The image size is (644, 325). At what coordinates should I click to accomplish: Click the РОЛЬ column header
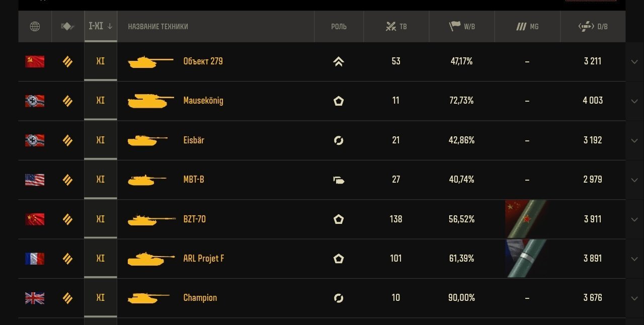[339, 26]
